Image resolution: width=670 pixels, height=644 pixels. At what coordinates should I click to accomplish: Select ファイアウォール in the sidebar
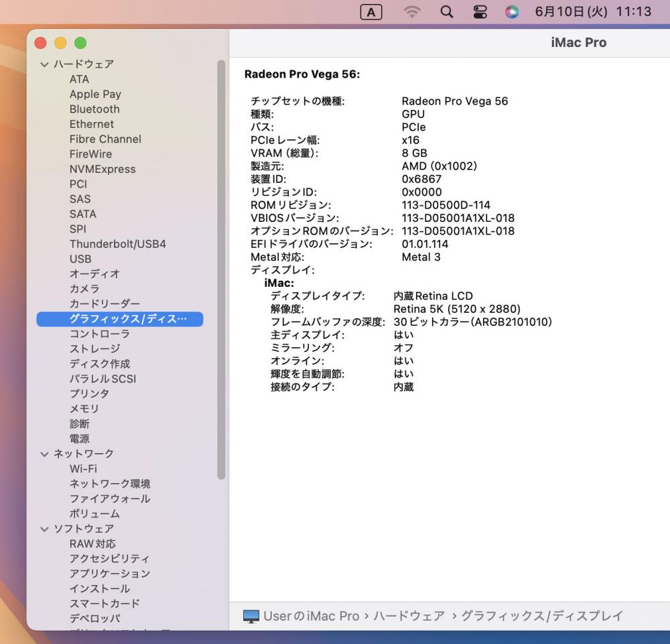coord(110,499)
